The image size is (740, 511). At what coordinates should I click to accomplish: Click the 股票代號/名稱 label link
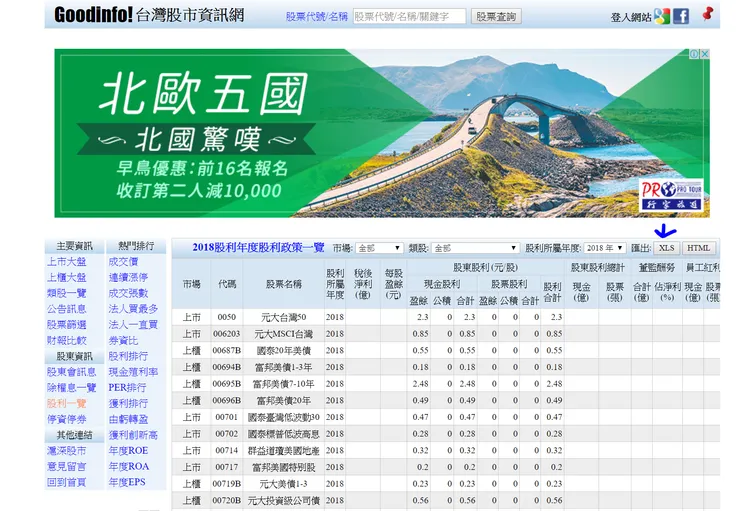(317, 17)
